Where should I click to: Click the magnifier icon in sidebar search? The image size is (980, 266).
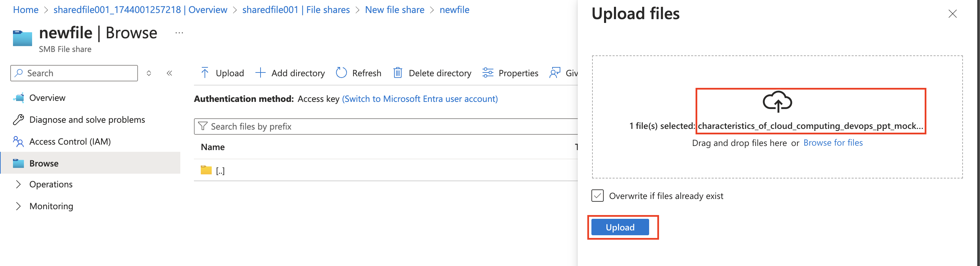pos(19,73)
